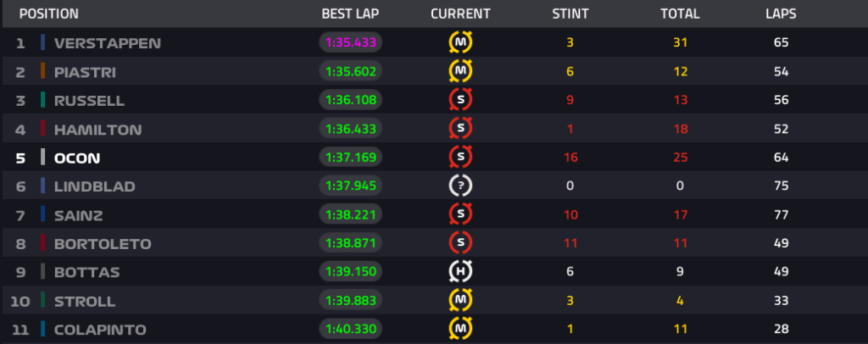Click Colapinto's 1:40.330 best lap
The width and height of the screenshot is (868, 344).
[x=351, y=329]
